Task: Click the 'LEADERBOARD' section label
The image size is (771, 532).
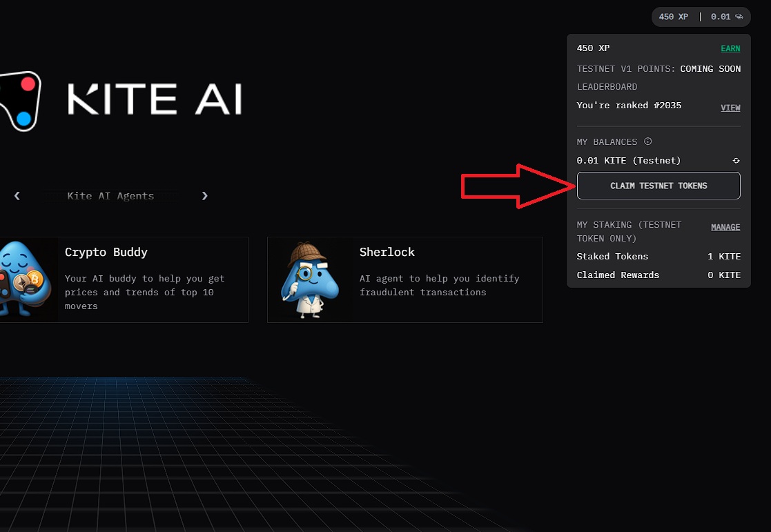Action: [x=607, y=86]
